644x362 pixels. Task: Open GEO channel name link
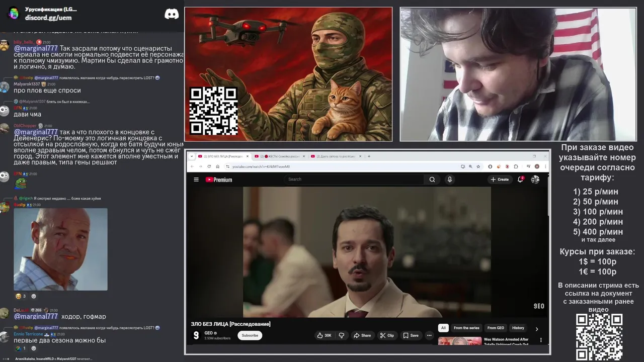click(208, 333)
